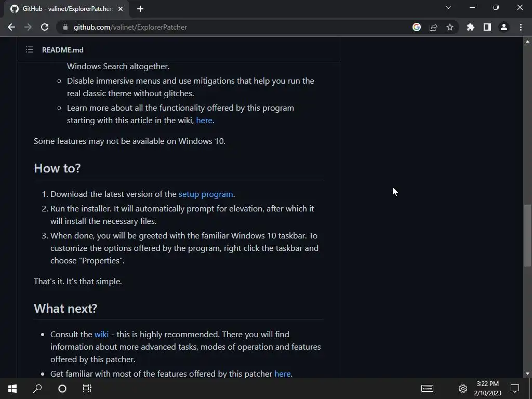Click the text 'That's it. It's that simple.'
This screenshot has width=532, height=399.
tap(78, 281)
